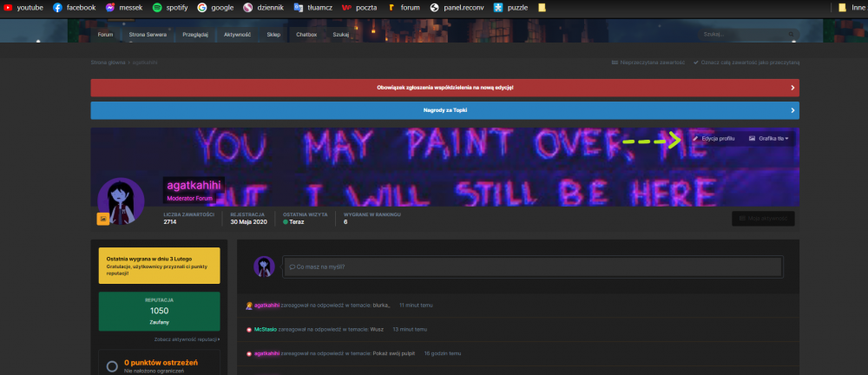Click the Moja aktywność button
Screen dimensions: 868x375
pos(763,218)
